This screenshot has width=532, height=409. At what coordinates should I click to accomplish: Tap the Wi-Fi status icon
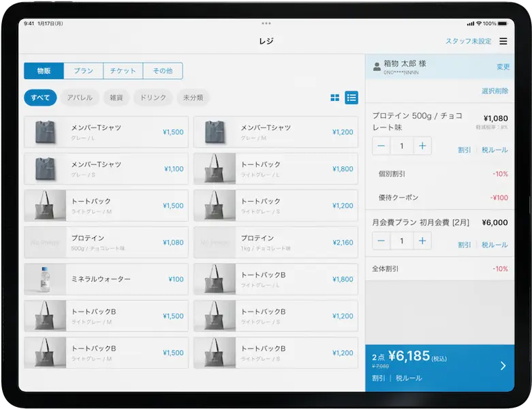pyautogui.click(x=479, y=23)
